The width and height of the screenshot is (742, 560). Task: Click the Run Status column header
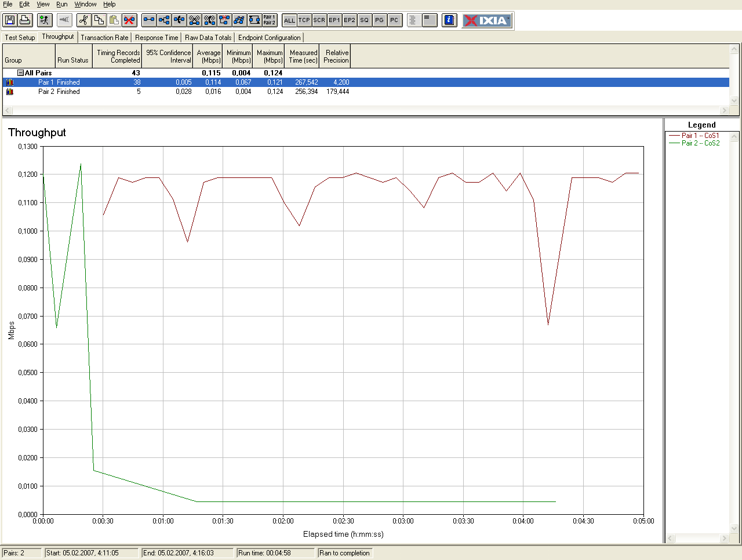[74, 56]
